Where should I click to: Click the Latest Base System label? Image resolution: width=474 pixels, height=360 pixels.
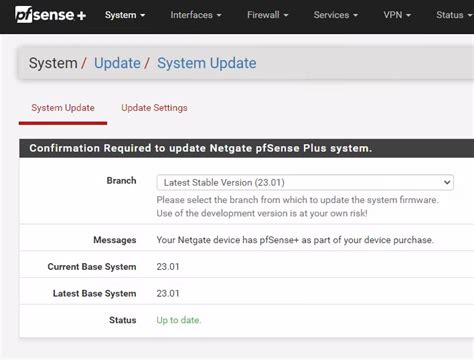click(x=95, y=293)
